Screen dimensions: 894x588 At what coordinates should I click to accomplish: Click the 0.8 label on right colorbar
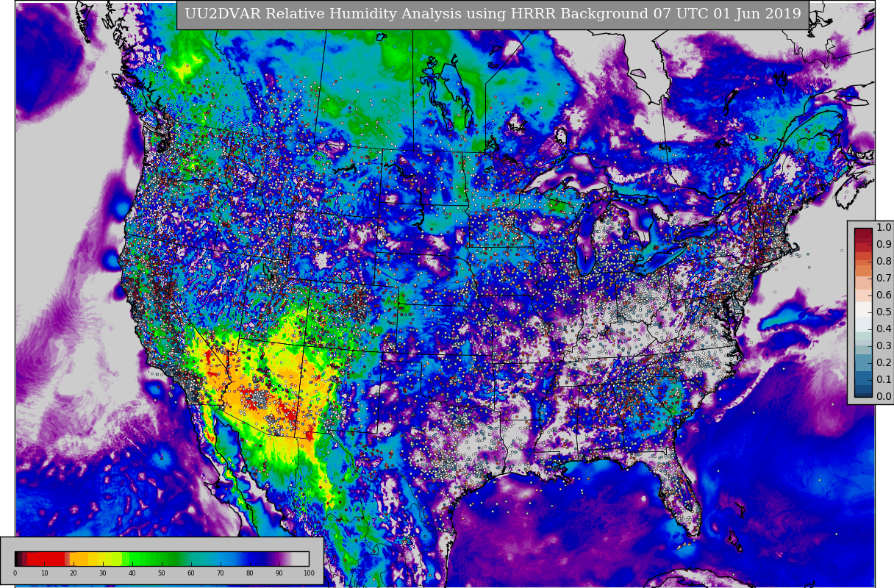pos(884,262)
